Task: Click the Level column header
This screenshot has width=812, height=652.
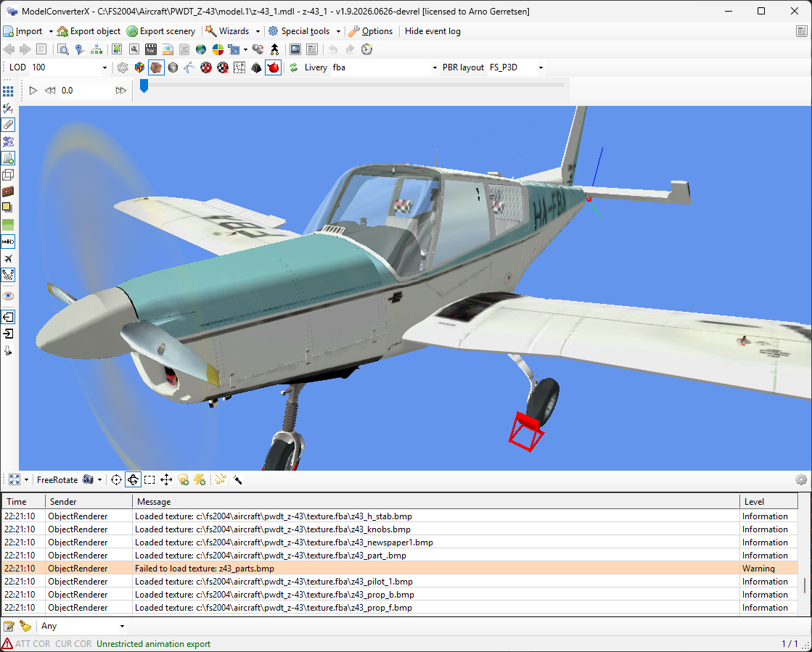Action: 769,501
